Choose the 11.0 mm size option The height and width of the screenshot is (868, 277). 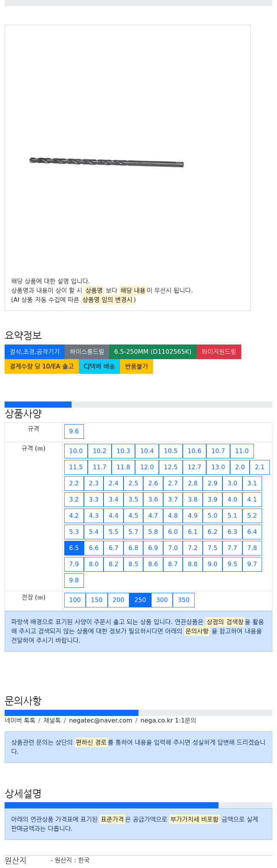click(242, 451)
